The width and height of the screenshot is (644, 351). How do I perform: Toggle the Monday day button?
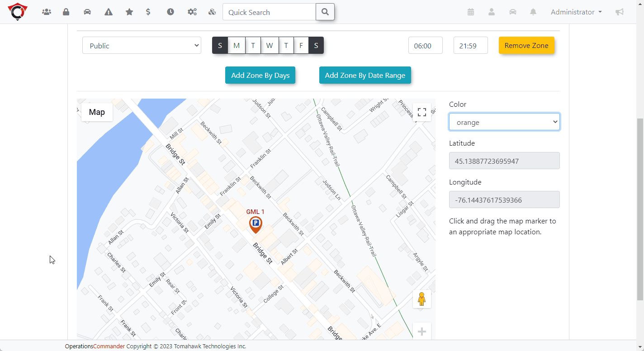237,46
